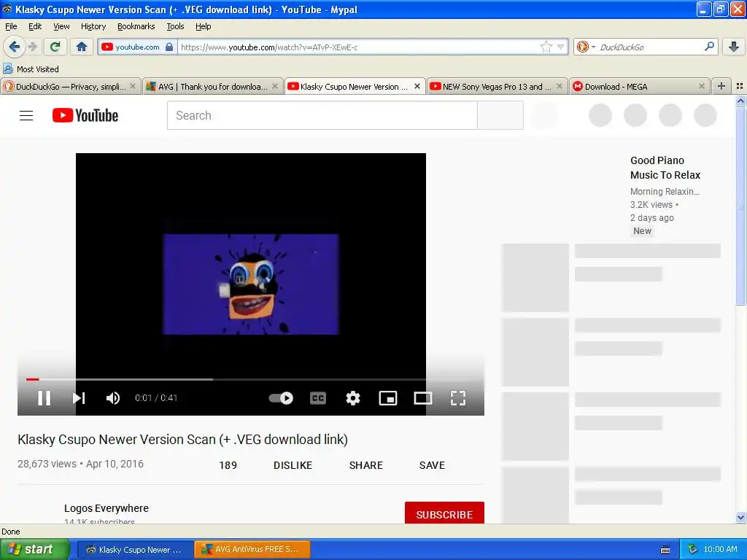Click SHARE under the video
This screenshot has width=747, height=560.
point(366,465)
